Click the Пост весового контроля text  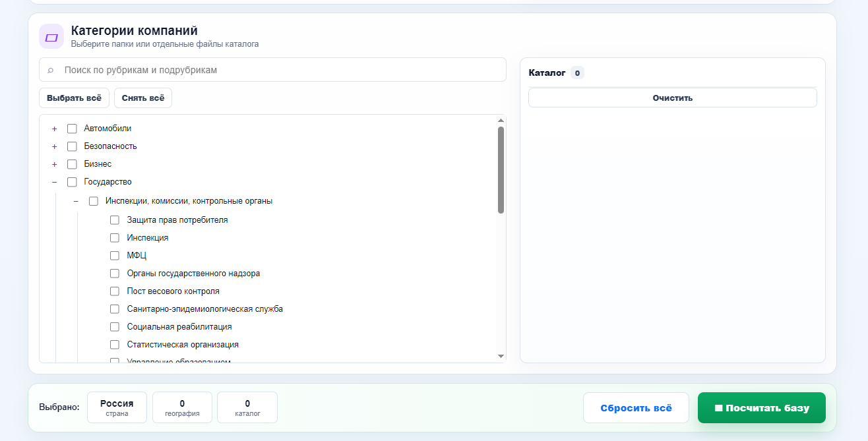(173, 291)
